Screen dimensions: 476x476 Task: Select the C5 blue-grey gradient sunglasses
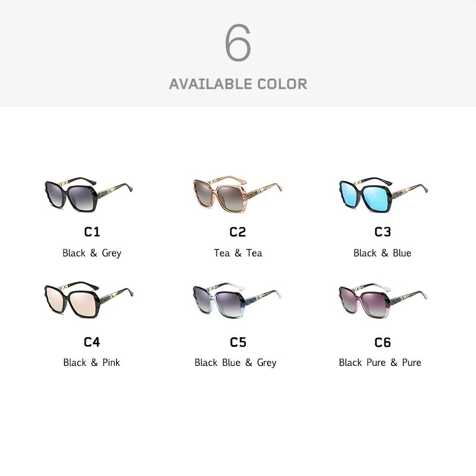(237, 300)
